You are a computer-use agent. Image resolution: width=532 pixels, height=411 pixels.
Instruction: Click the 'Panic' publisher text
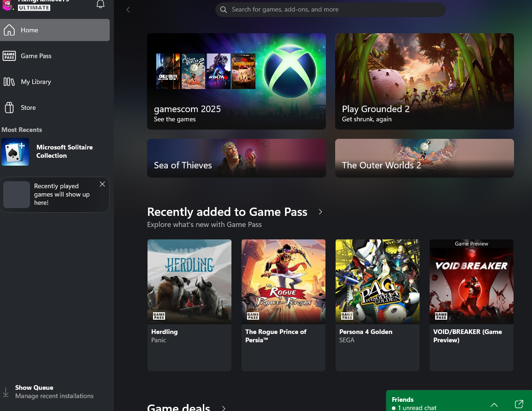[x=159, y=340]
